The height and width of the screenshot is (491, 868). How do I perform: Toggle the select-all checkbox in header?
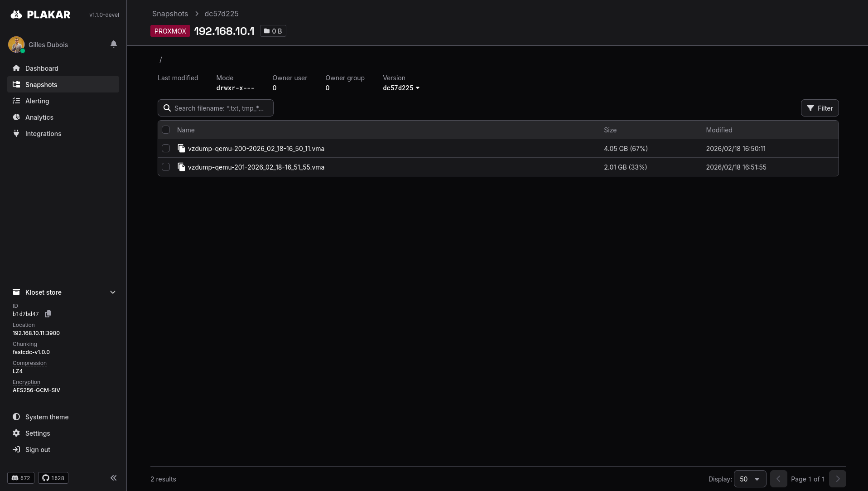[x=166, y=130]
